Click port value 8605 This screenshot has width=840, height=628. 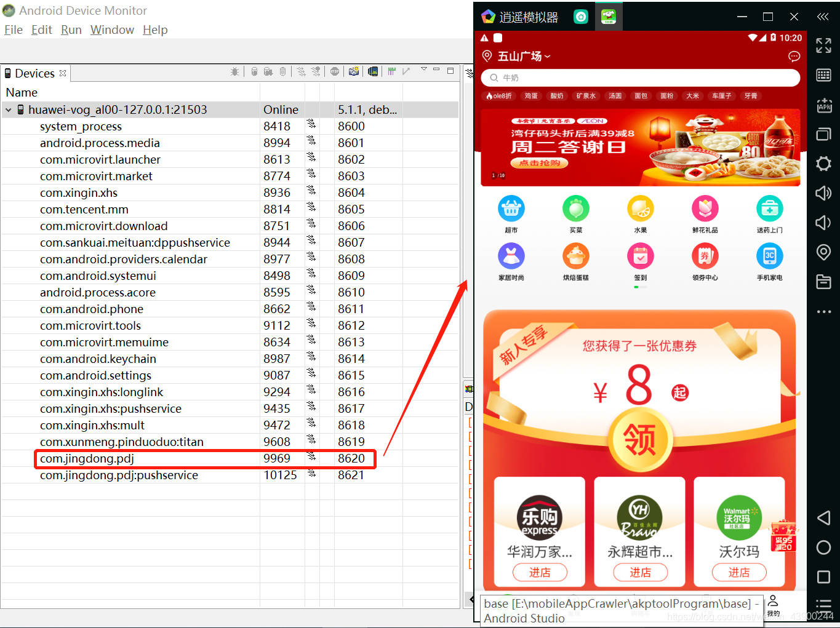click(x=351, y=209)
